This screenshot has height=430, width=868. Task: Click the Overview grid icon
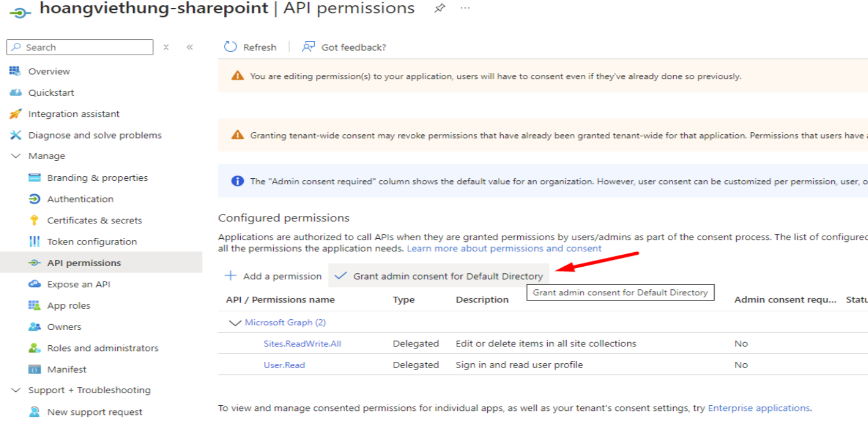[x=15, y=71]
